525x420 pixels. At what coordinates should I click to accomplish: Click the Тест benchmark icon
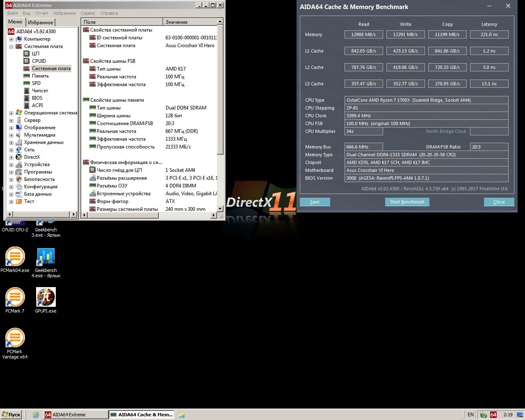[19, 201]
